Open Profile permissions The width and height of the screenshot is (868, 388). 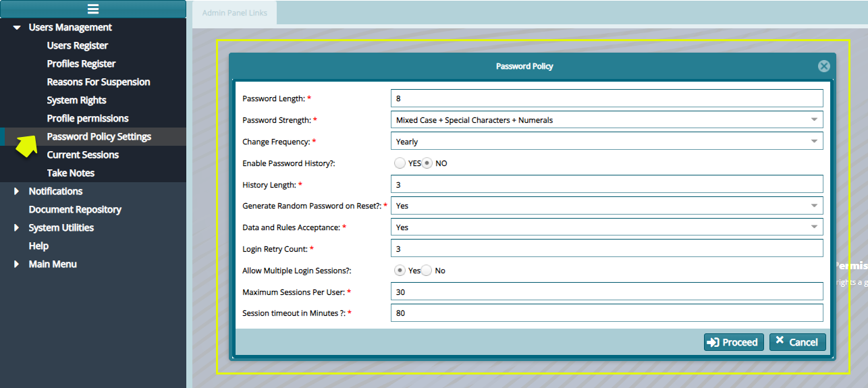click(x=88, y=119)
